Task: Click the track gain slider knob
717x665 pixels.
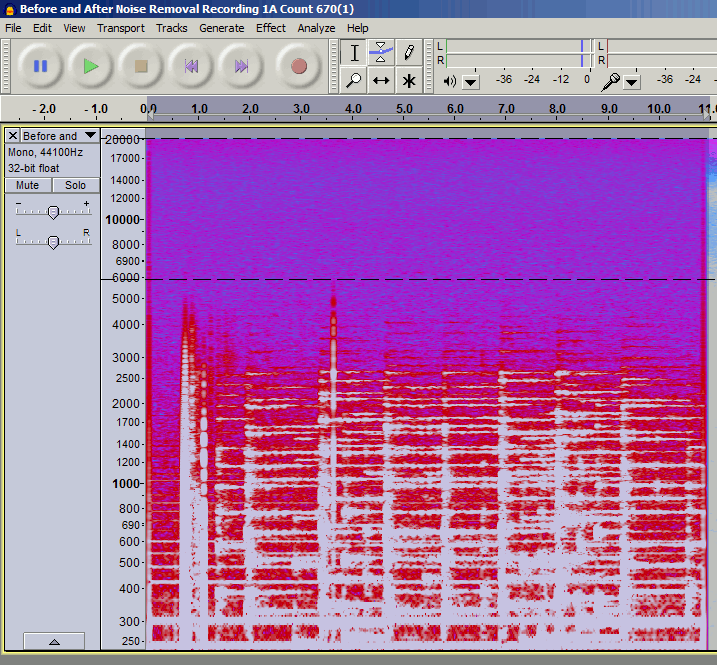Action: tap(53, 211)
